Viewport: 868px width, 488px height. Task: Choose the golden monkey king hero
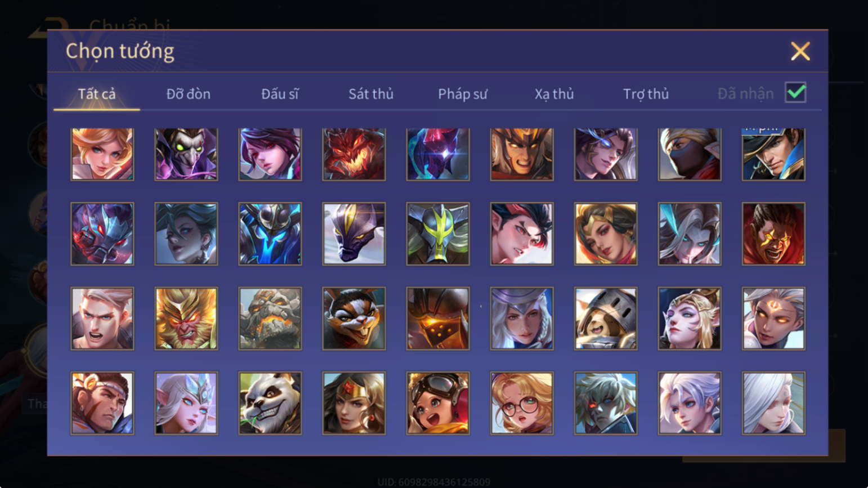click(x=186, y=319)
